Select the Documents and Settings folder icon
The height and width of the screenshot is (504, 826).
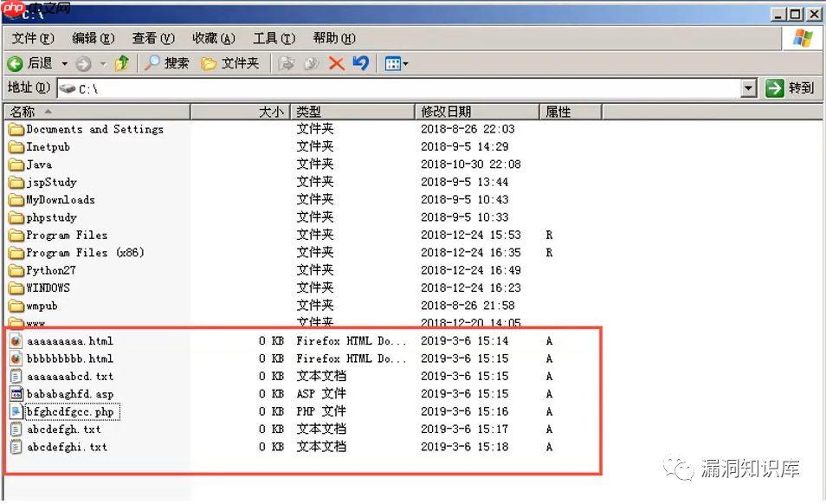click(x=16, y=129)
